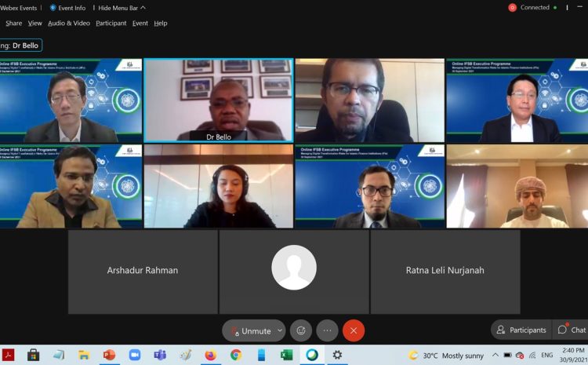Open Firefox from the taskbar

tap(211, 355)
